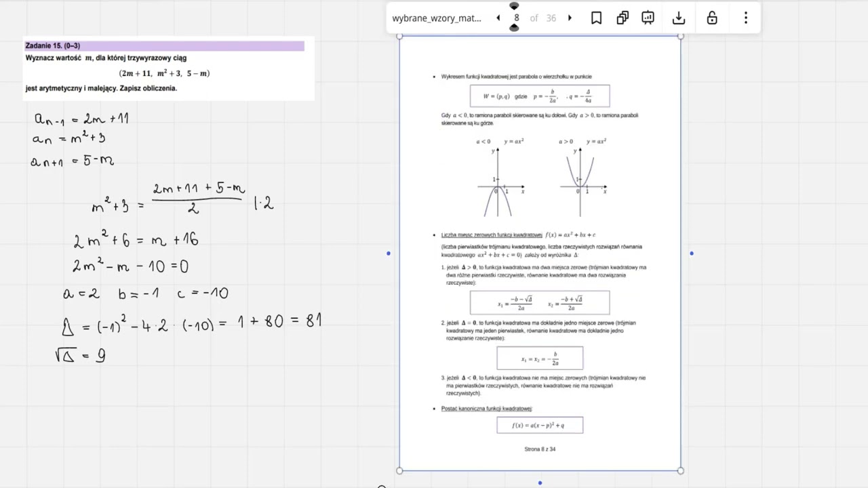Screen dimensions: 868x488
Task: Click the 'Zadanie 15. (0–3)' heading
Action: click(x=53, y=45)
